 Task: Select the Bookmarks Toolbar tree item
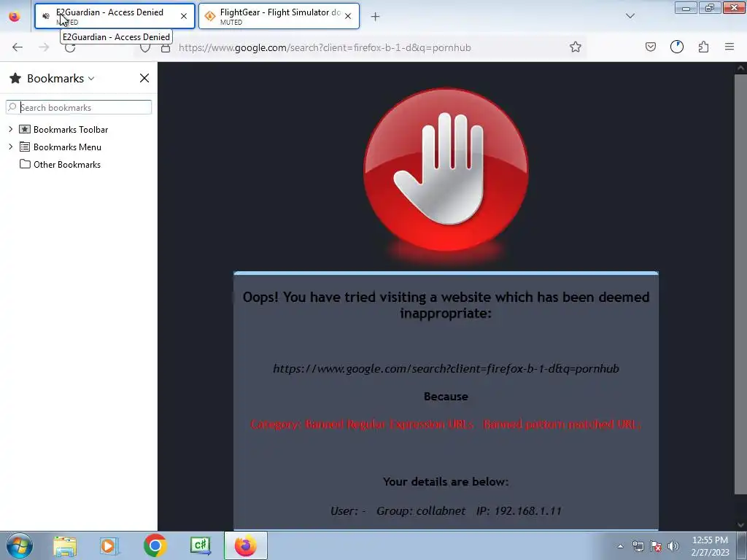point(71,130)
